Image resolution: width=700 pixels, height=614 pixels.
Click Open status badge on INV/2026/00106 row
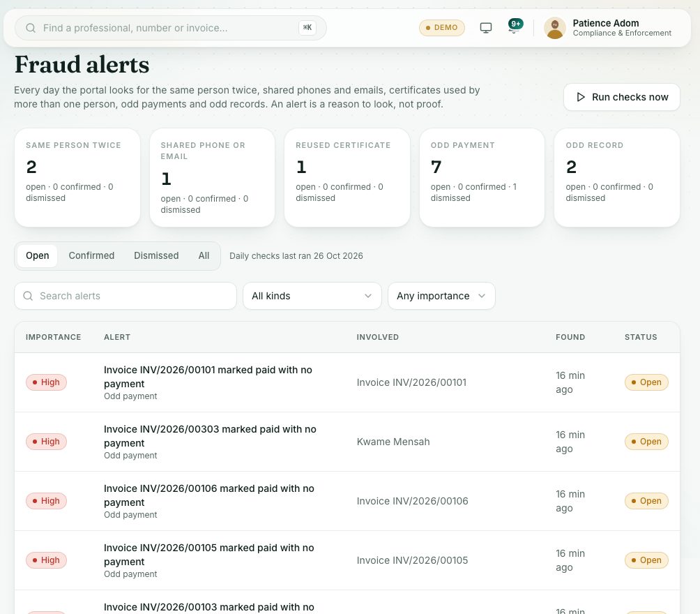point(646,501)
